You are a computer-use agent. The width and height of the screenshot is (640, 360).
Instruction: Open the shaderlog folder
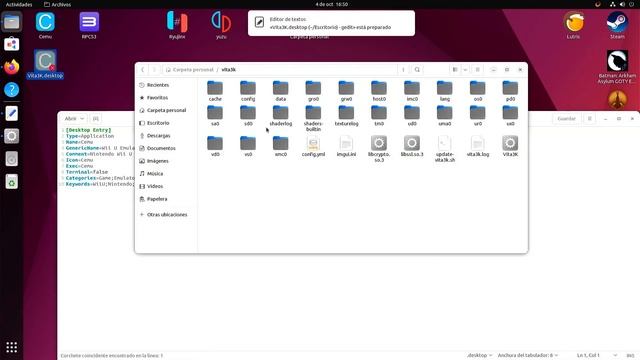(281, 116)
